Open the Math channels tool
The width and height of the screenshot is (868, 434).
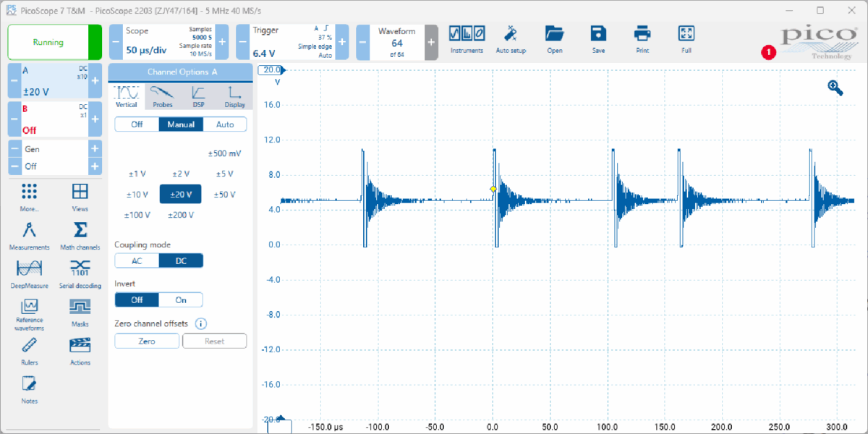pos(80,234)
